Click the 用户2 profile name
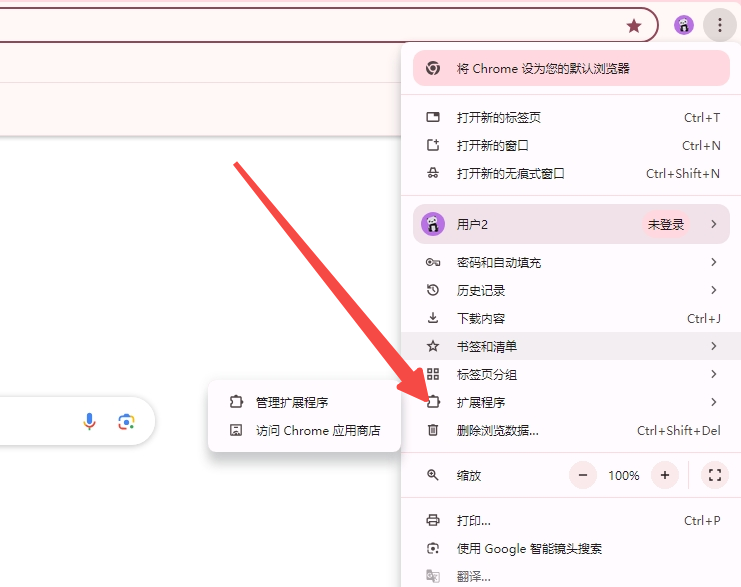The height and width of the screenshot is (587, 741). pos(472,224)
